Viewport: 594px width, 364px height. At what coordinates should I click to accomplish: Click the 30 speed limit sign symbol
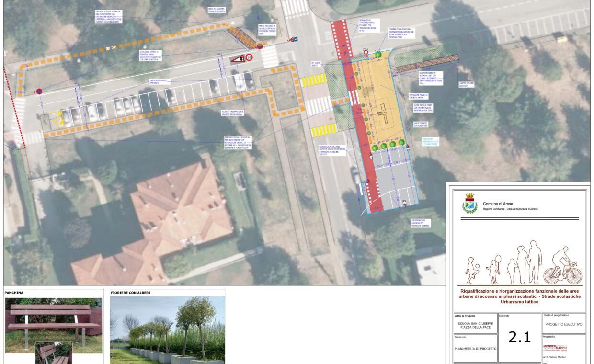tap(249, 58)
